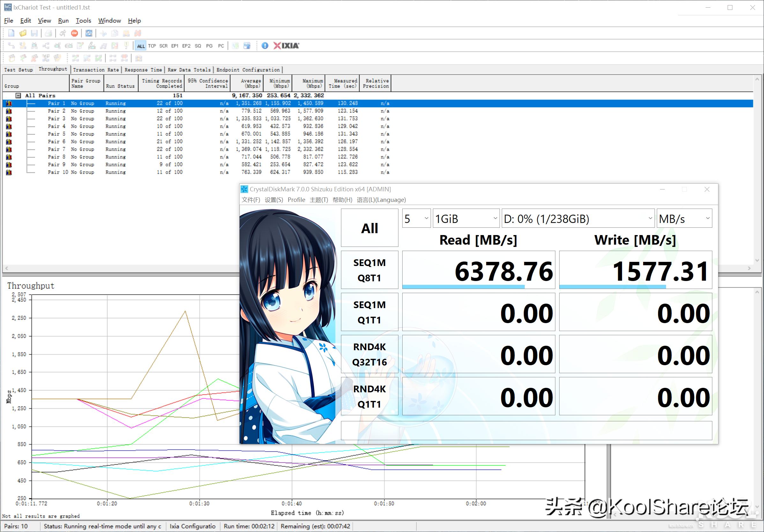Screen dimensions: 764x532
Task: Open a saved test via the folder icon
Action: click(x=23, y=33)
